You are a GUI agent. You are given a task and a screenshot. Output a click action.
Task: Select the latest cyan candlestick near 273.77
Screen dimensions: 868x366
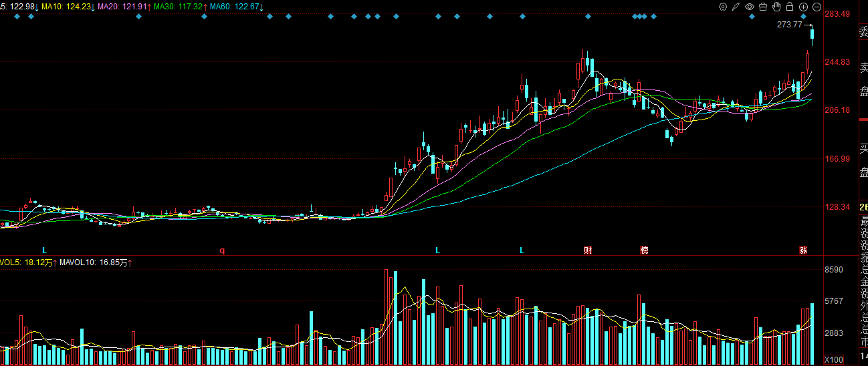pyautogui.click(x=812, y=35)
